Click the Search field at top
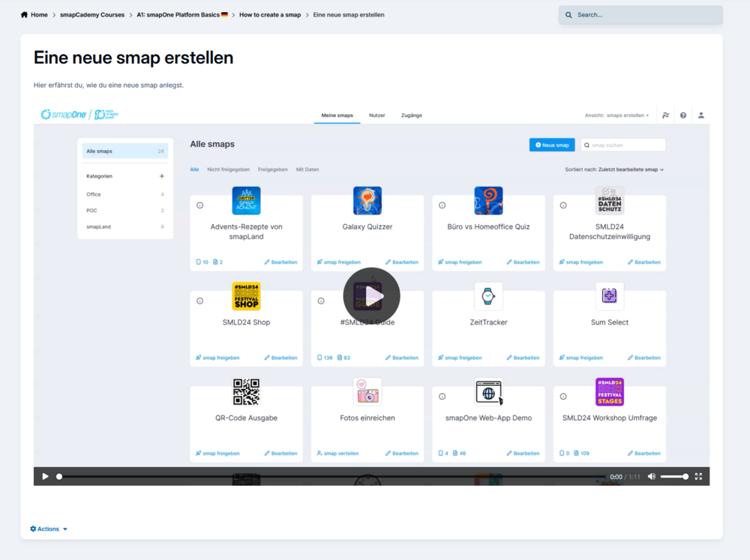The image size is (750, 560). 640,15
